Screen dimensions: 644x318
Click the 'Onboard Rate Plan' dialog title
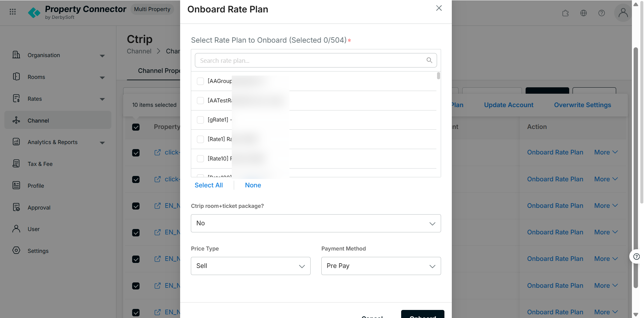pyautogui.click(x=228, y=9)
